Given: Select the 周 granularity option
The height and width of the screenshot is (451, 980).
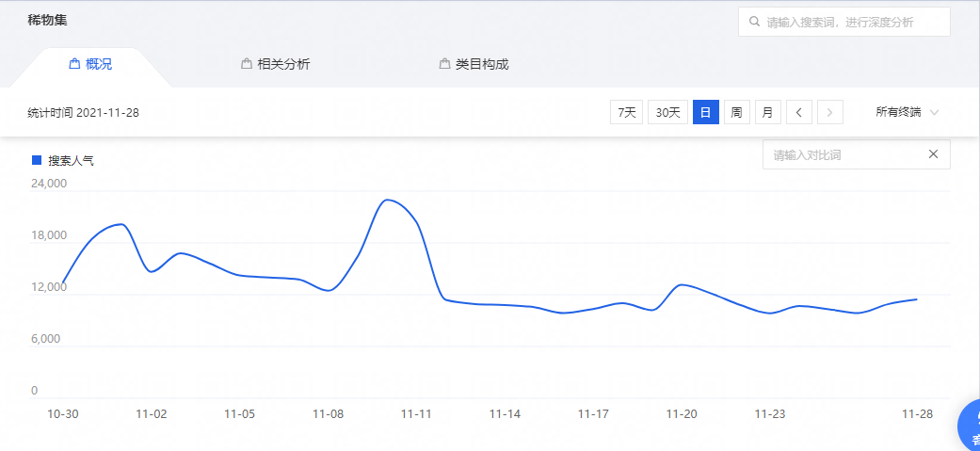Looking at the screenshot, I should coord(736,112).
